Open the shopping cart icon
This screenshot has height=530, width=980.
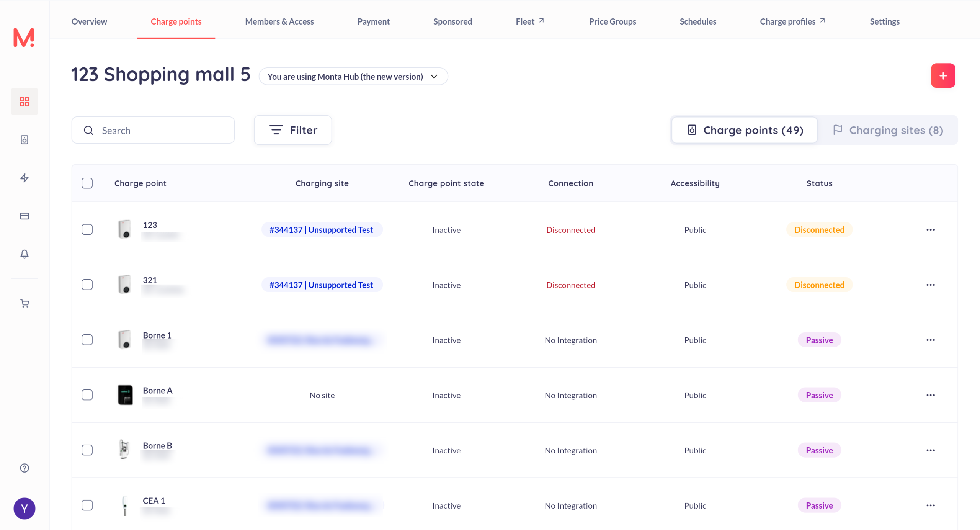coord(24,303)
